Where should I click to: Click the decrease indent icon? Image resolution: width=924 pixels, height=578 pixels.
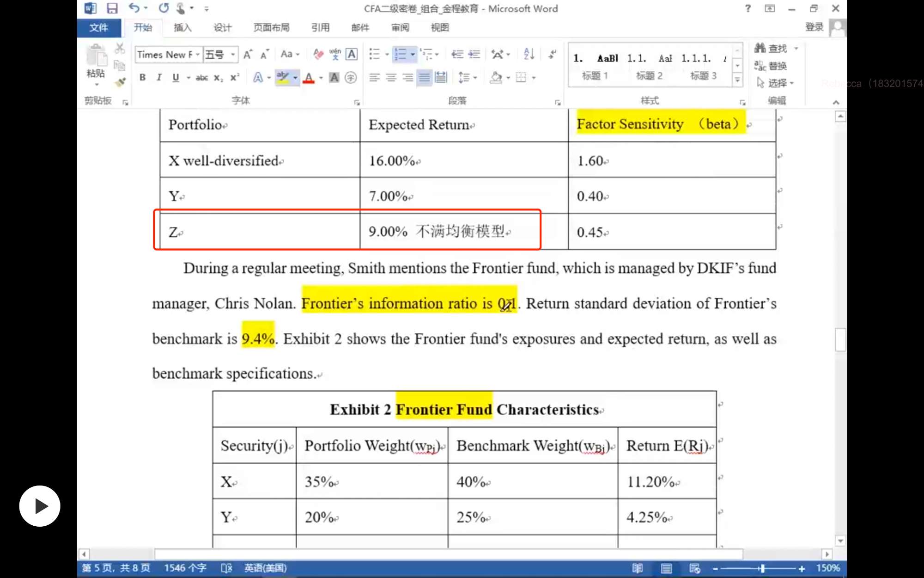point(457,54)
